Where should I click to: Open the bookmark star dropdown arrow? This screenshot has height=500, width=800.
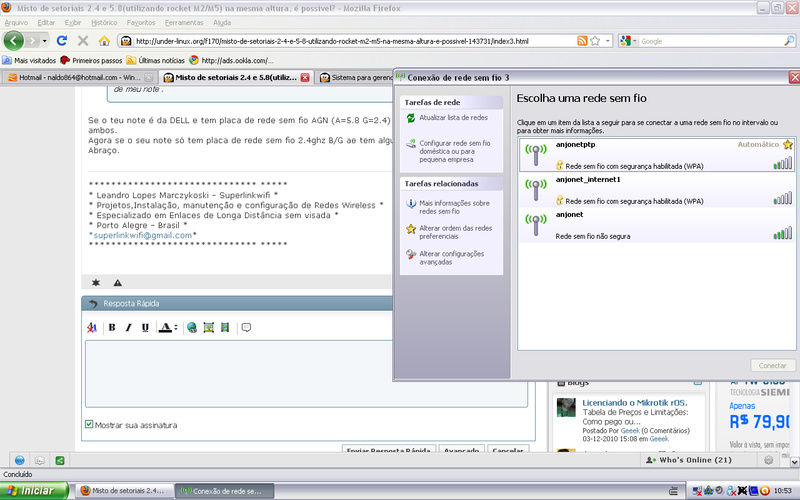608,41
